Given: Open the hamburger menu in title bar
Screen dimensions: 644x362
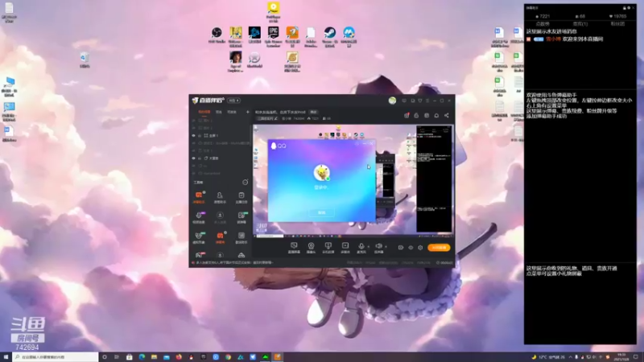Looking at the screenshot, I should [x=427, y=101].
